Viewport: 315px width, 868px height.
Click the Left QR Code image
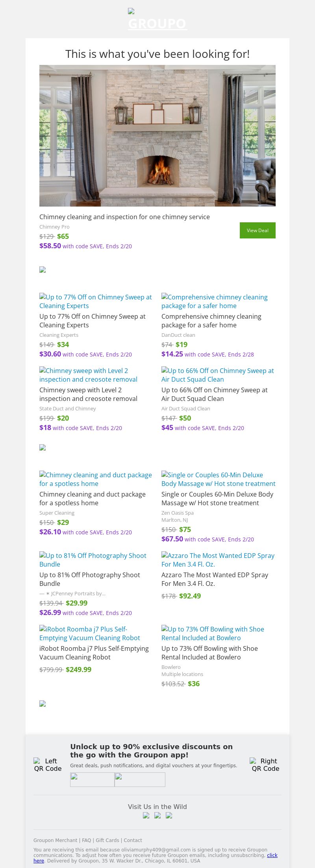[x=48, y=765]
